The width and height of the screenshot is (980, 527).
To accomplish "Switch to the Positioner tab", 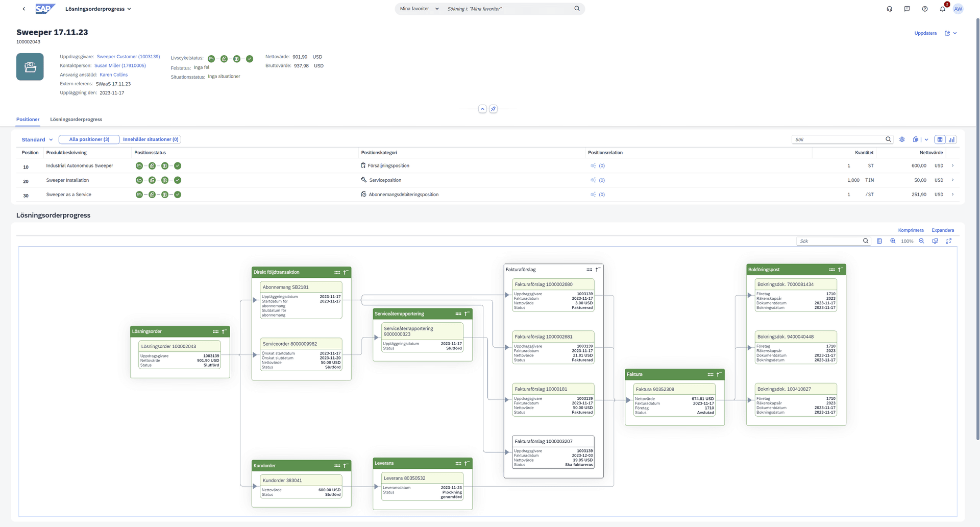I will click(28, 119).
